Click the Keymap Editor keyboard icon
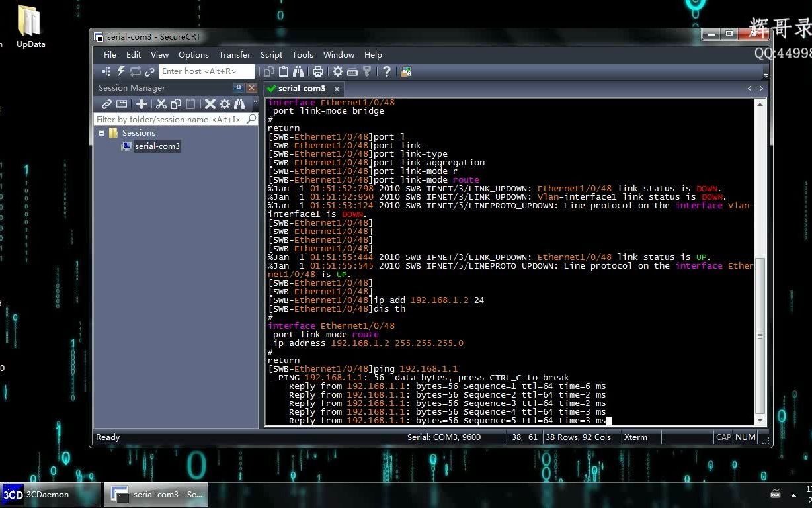 pos(352,71)
